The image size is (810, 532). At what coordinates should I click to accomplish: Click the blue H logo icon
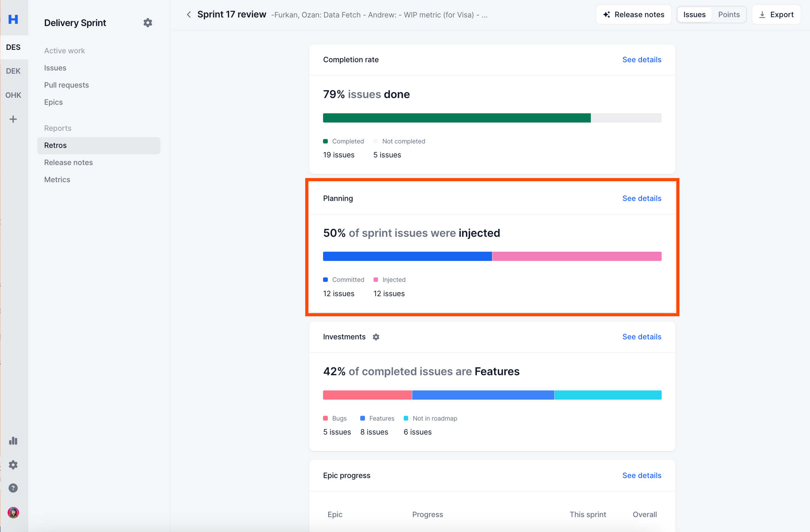point(13,19)
